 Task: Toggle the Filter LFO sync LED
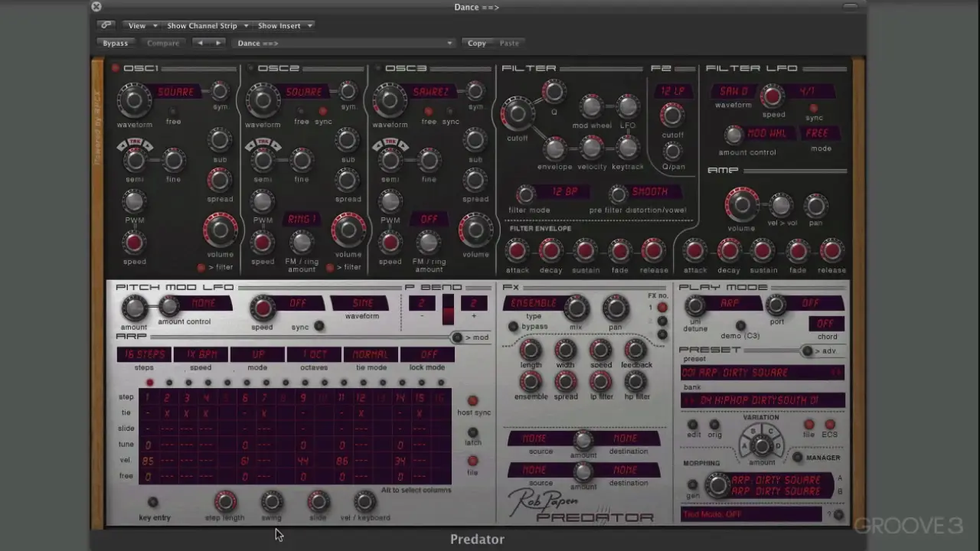[814, 108]
